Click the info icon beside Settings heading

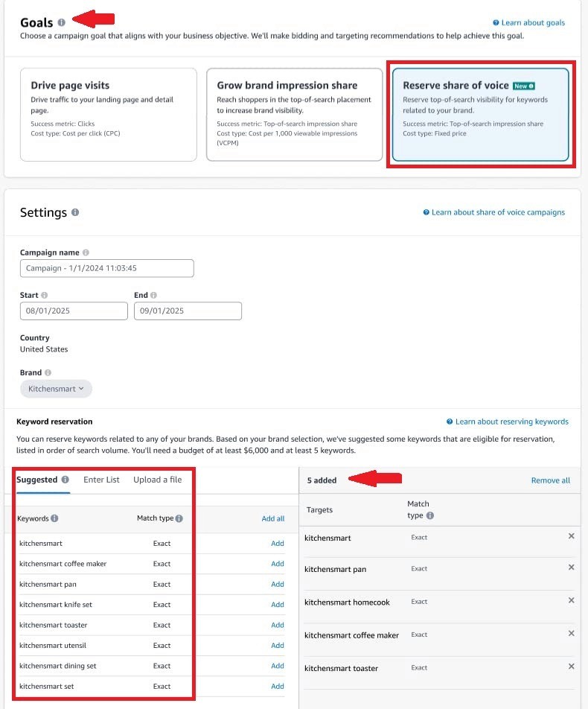coord(75,212)
